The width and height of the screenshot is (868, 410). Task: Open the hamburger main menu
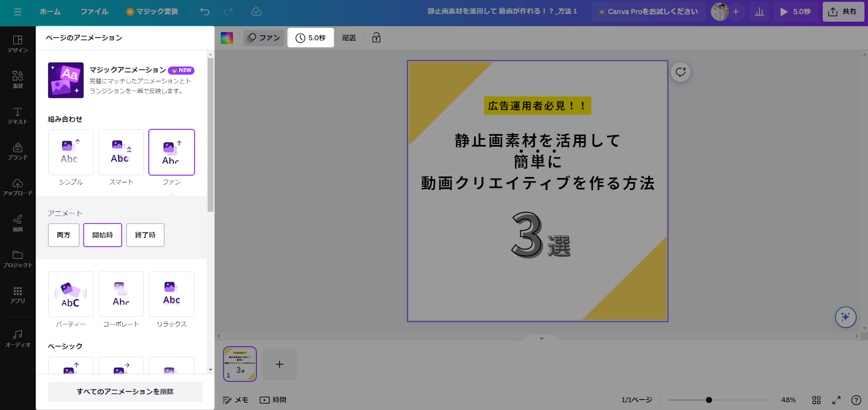(x=17, y=11)
